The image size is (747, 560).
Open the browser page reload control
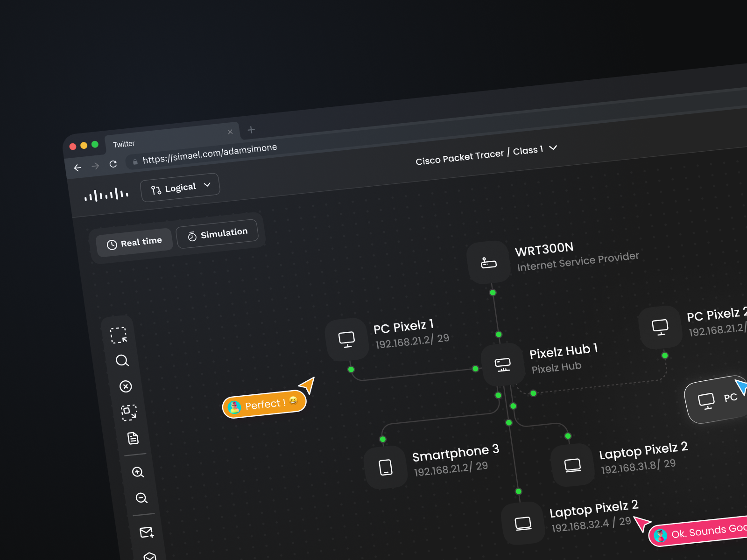[113, 164]
